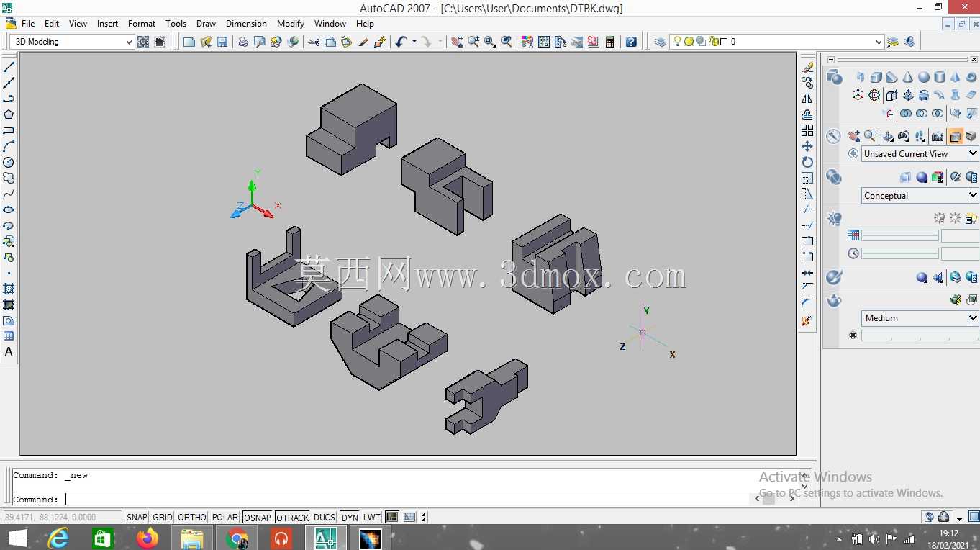Open the Layer Properties Manager icon
The height and width of the screenshot is (550, 980).
click(661, 42)
